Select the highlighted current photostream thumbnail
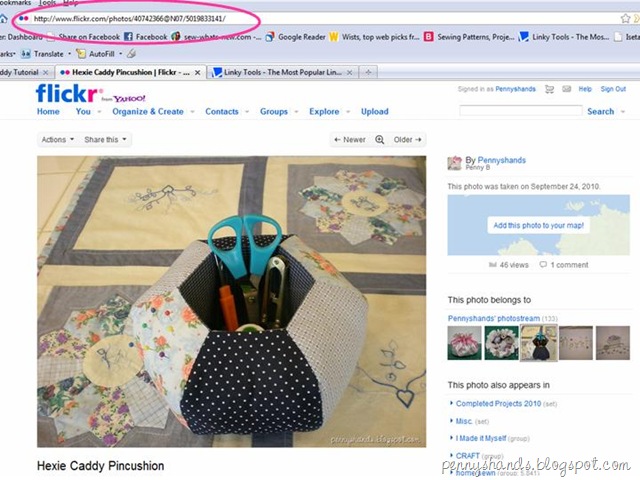This screenshot has width=640, height=480. point(538,343)
